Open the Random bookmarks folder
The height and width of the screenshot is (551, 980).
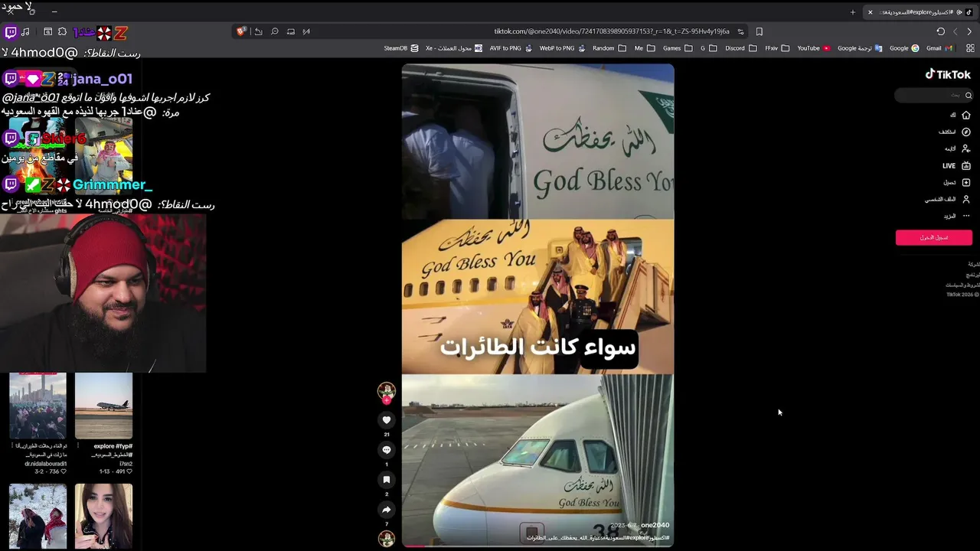pyautogui.click(x=609, y=48)
